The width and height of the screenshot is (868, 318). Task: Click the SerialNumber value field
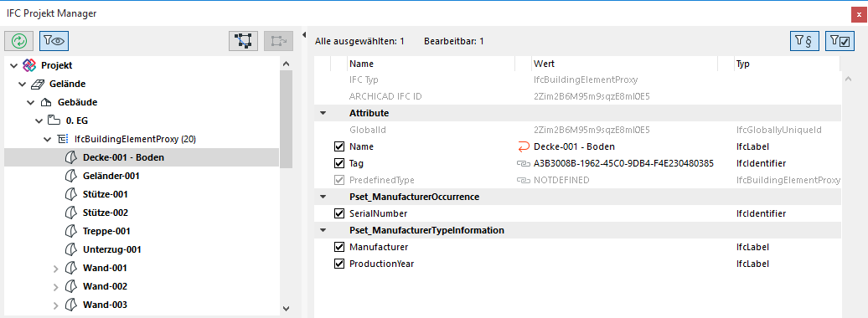(x=624, y=213)
